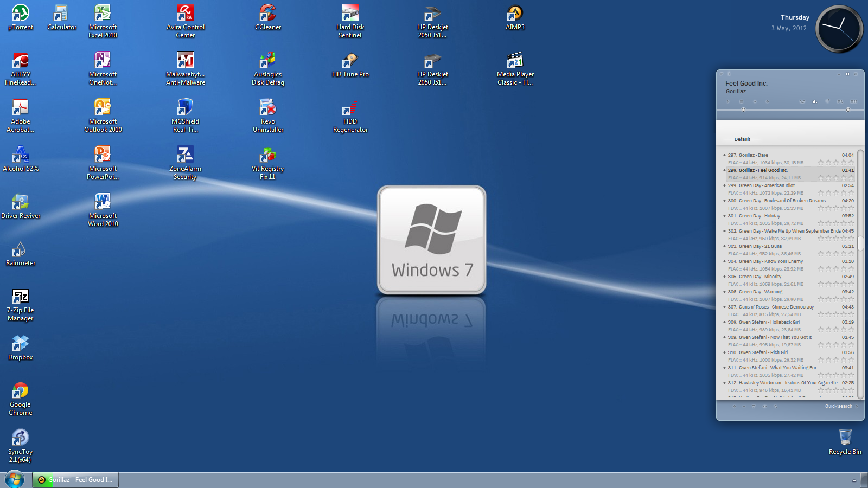Select Gwen Stefani - Hollaback Girl track
This screenshot has height=488, width=868.
(788, 325)
